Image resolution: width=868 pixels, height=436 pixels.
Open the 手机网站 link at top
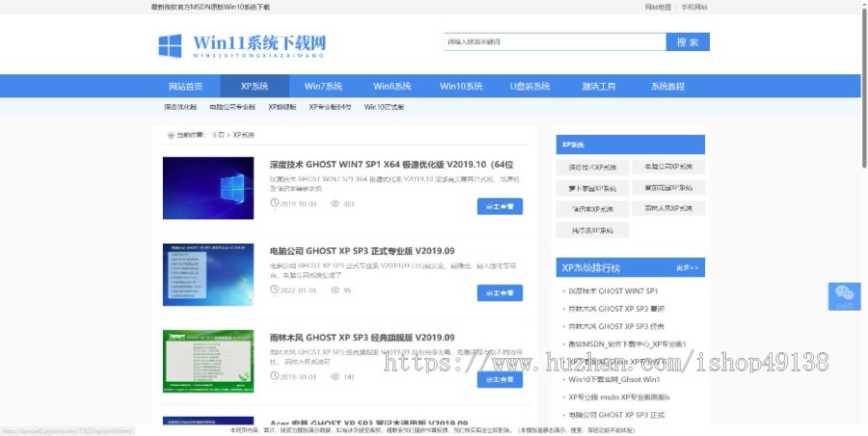(x=694, y=7)
